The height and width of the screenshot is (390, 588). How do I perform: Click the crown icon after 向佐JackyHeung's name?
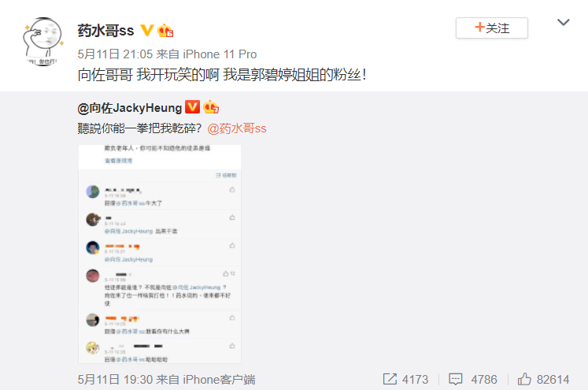211,107
